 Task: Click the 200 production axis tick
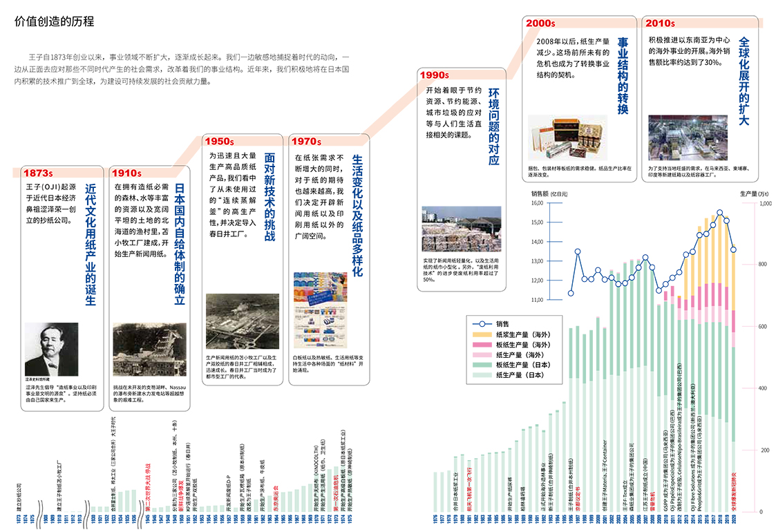pos(765,450)
